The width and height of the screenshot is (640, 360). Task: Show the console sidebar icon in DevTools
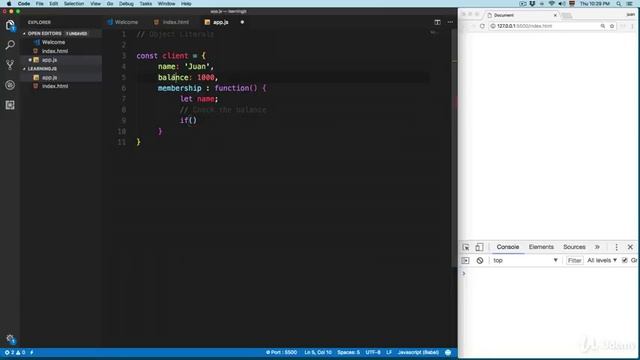click(x=465, y=260)
